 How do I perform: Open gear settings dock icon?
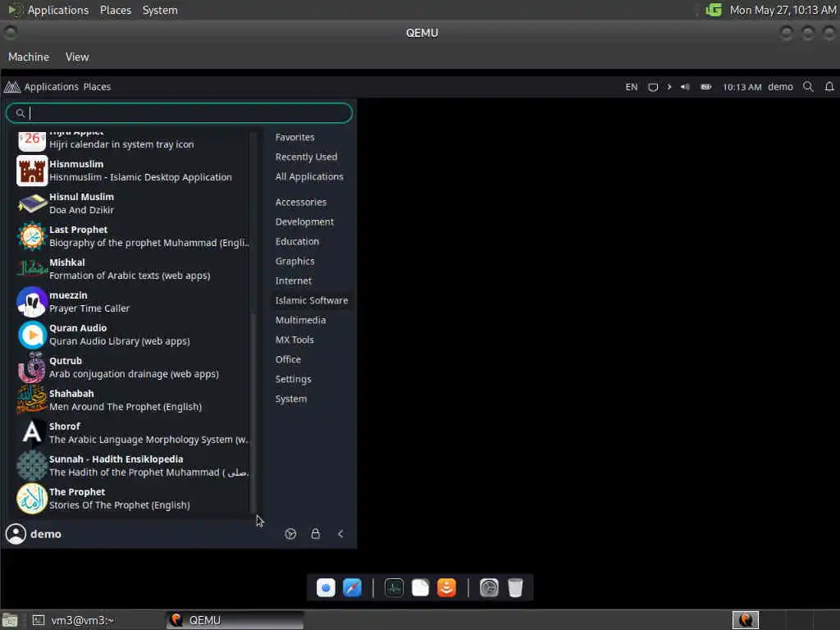(489, 587)
